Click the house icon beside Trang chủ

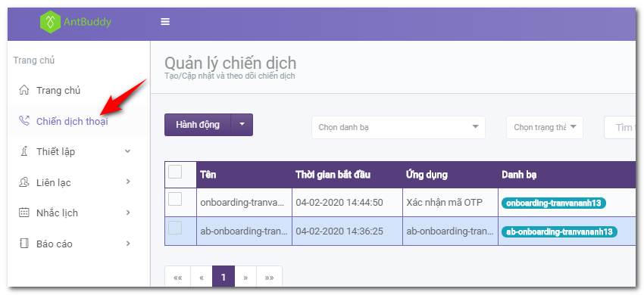pos(24,90)
